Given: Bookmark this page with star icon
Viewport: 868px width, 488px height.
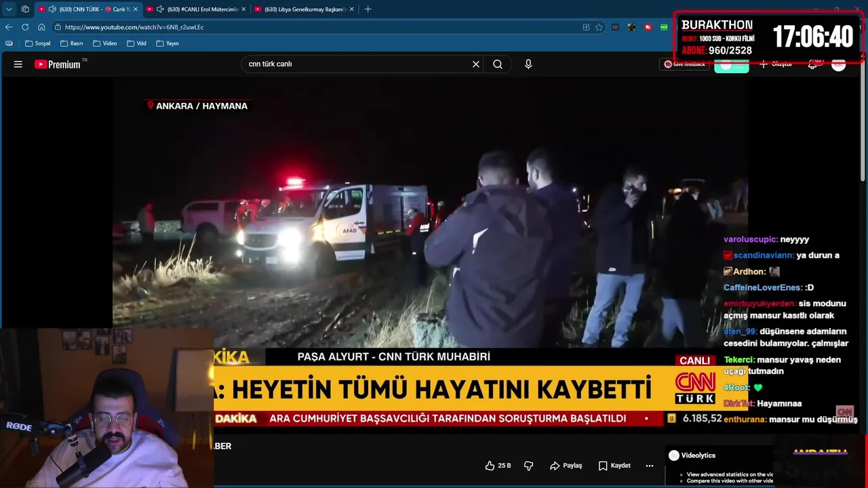Looking at the screenshot, I should pos(599,27).
